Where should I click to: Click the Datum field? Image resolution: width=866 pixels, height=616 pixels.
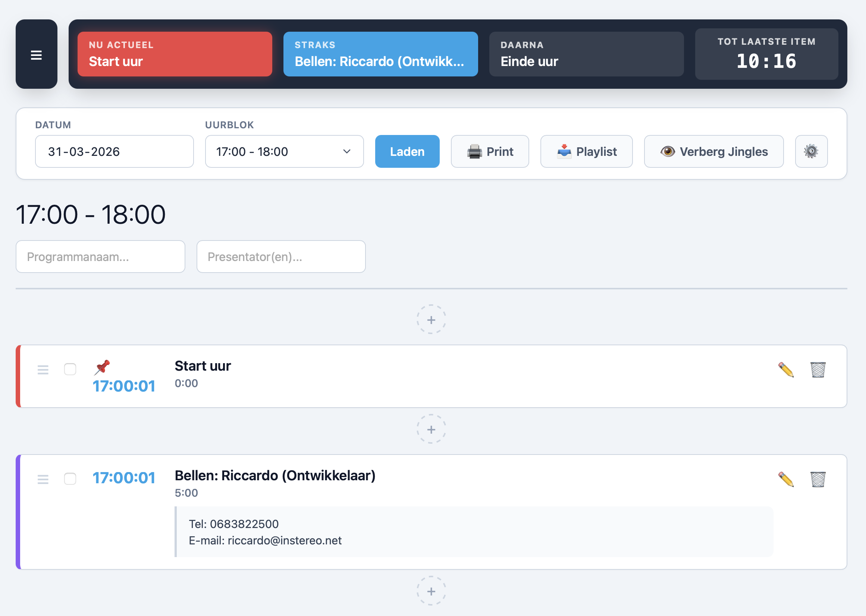[114, 151]
